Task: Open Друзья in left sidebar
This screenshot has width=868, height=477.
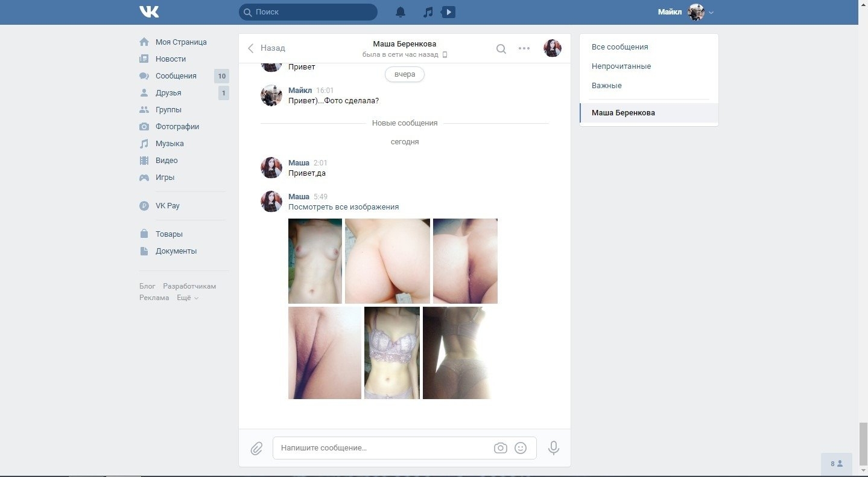Action: 168,93
